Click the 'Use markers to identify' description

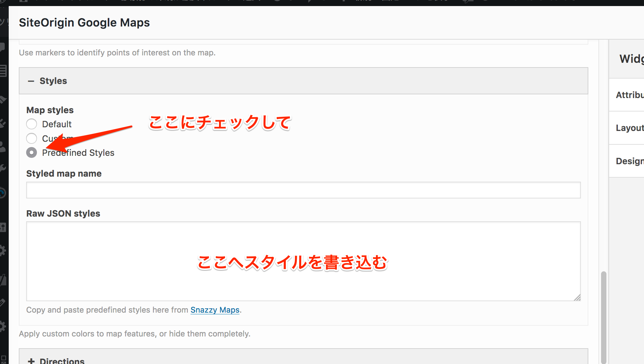(117, 53)
